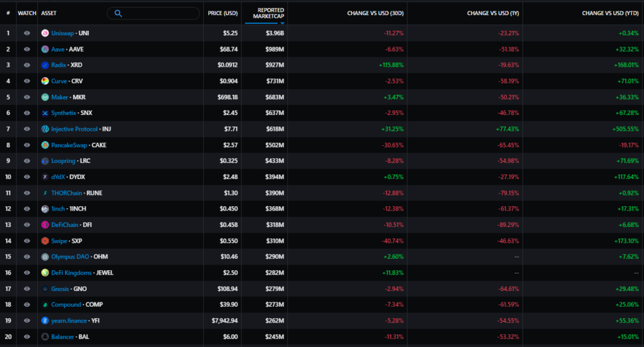
Task: Add Curve to watchlist via eye icon
Action: pyautogui.click(x=26, y=81)
